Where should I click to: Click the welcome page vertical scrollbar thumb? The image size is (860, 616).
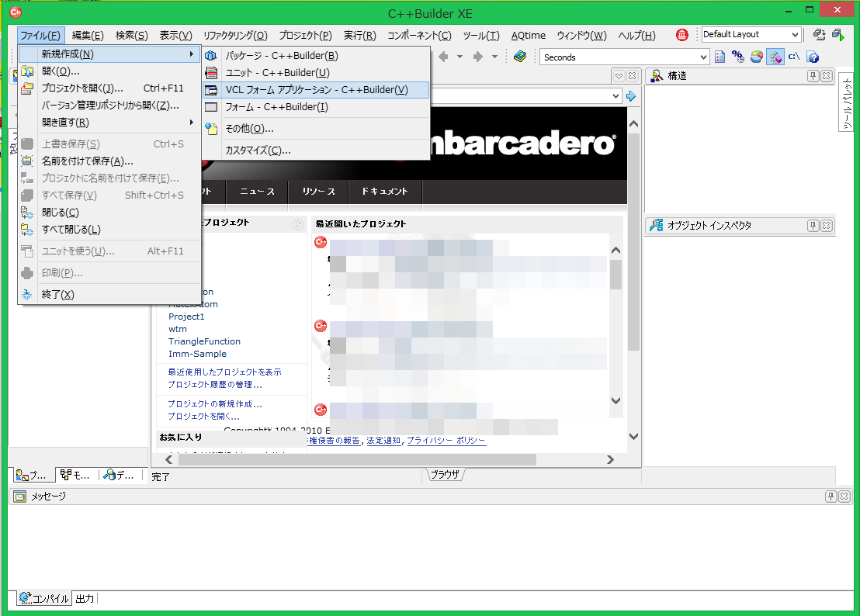click(x=634, y=233)
